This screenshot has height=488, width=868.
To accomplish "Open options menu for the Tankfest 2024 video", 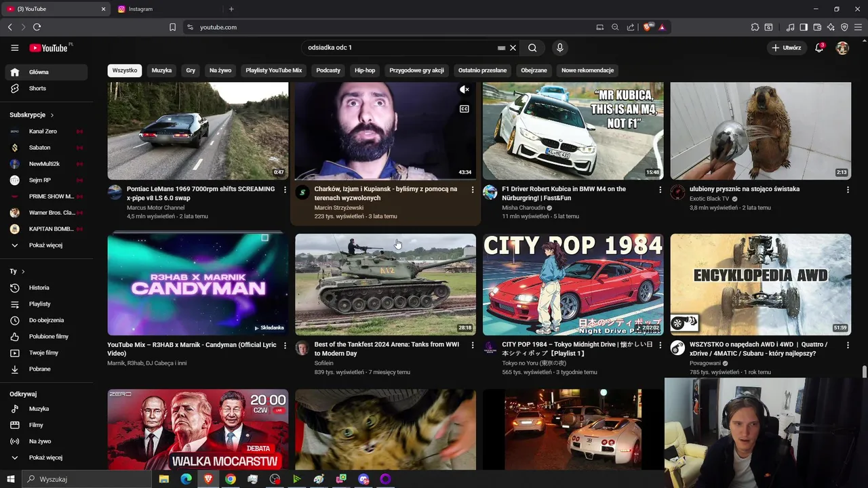I will (x=473, y=346).
